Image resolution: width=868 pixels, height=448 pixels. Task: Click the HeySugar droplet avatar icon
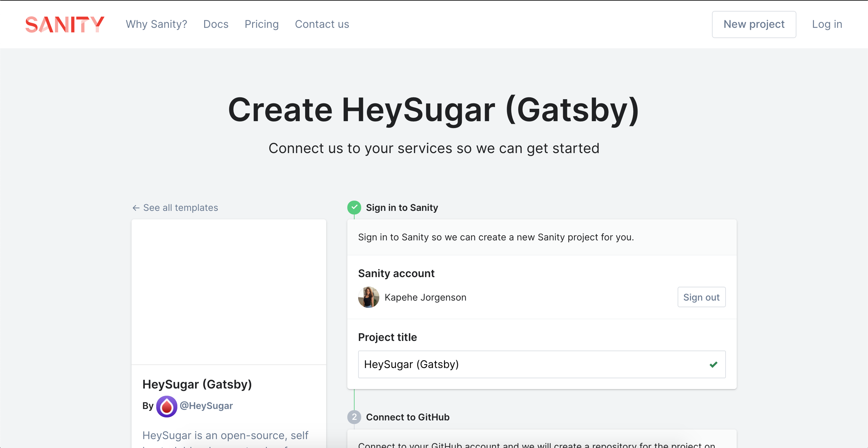click(166, 406)
